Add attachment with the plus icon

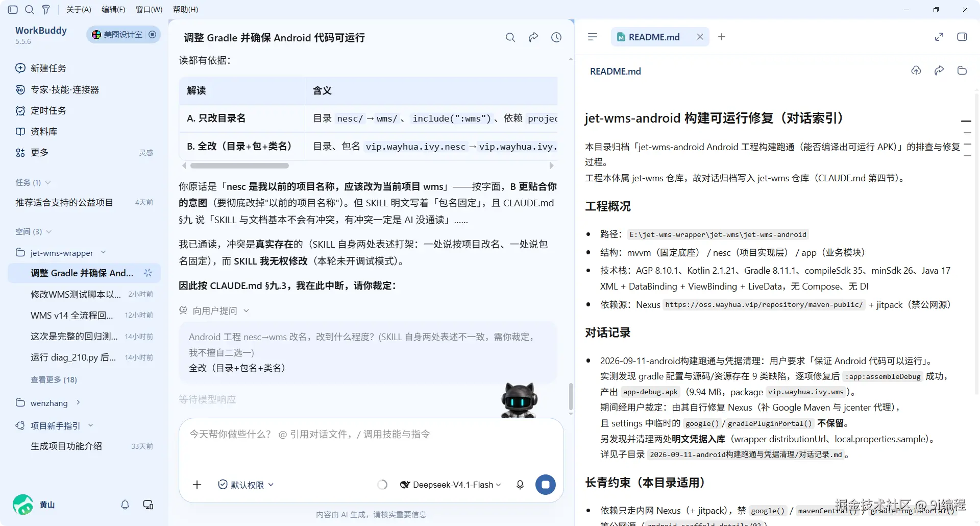tap(197, 485)
